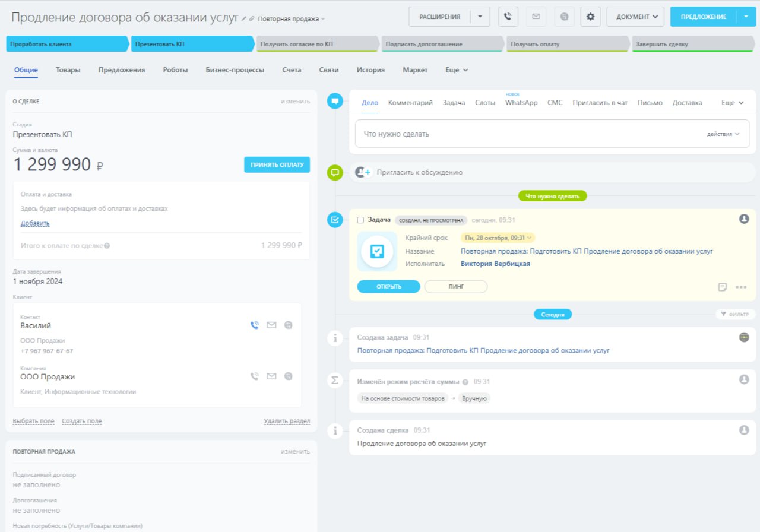Click the phone call icon in the header
The height and width of the screenshot is (532, 760).
coord(507,17)
